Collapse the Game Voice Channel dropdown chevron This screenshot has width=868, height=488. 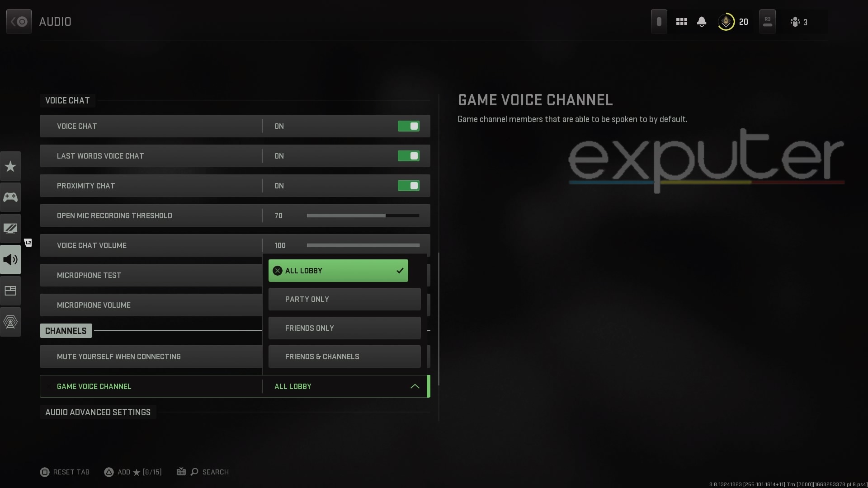point(415,386)
